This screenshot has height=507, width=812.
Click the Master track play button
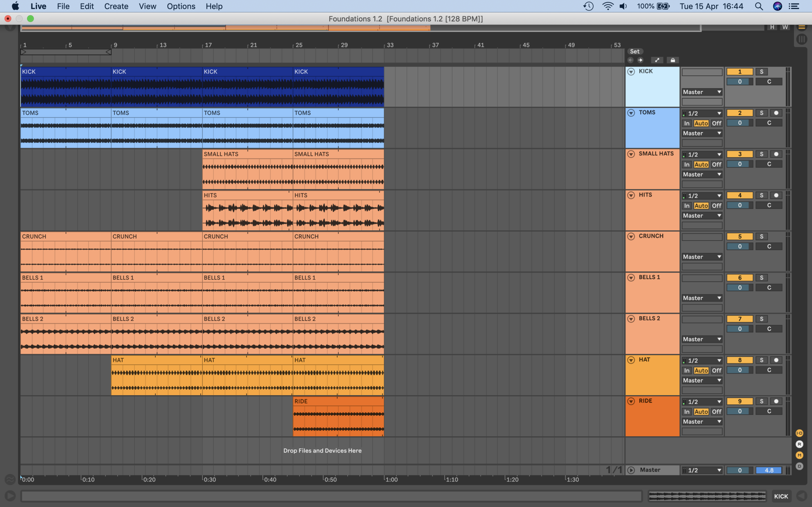coord(631,470)
